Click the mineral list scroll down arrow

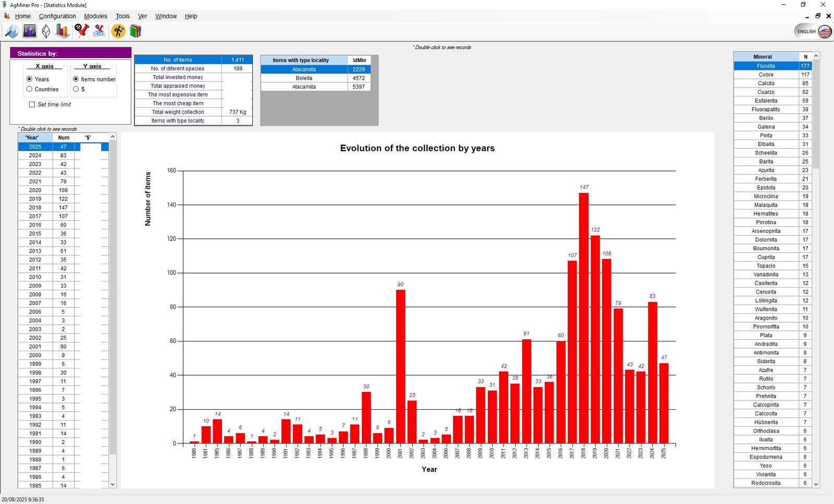coord(816,484)
